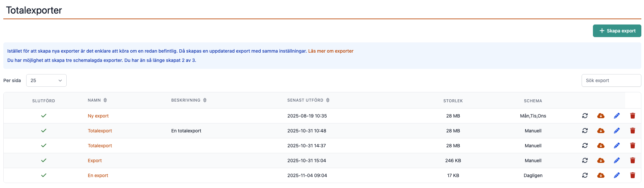This screenshot has height=188, width=644.
Task: Select the 246 KB size cell
Action: [x=453, y=161]
